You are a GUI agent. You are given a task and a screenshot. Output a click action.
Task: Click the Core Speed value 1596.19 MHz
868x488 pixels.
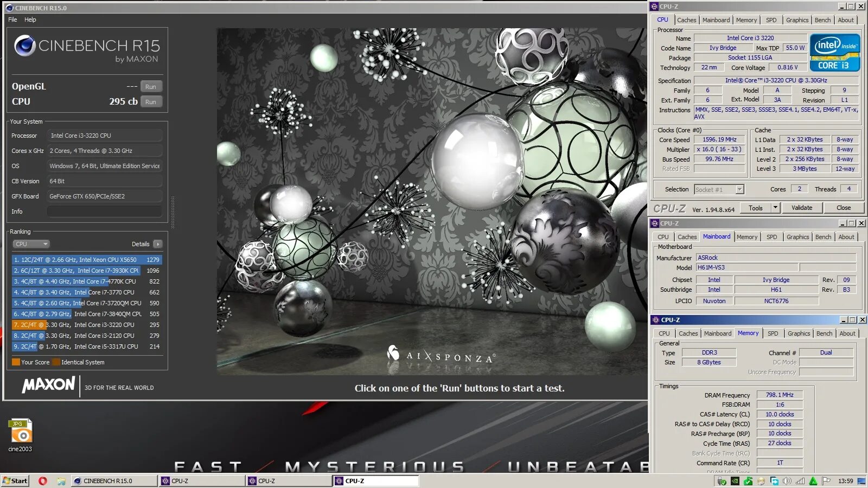719,140
